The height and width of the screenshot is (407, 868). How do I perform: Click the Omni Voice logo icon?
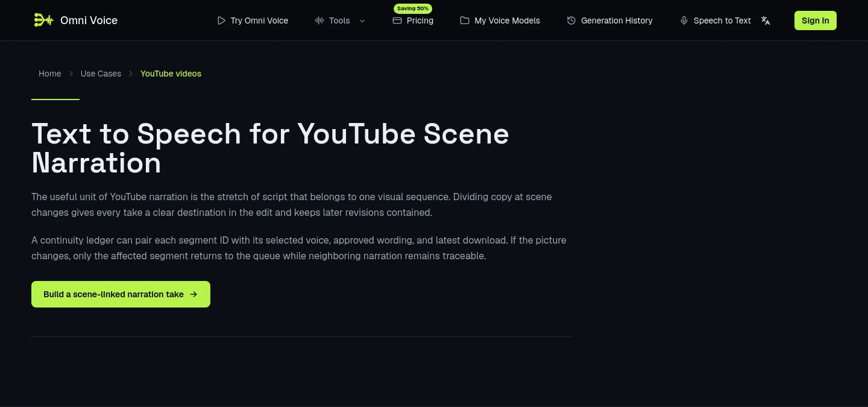(x=43, y=21)
